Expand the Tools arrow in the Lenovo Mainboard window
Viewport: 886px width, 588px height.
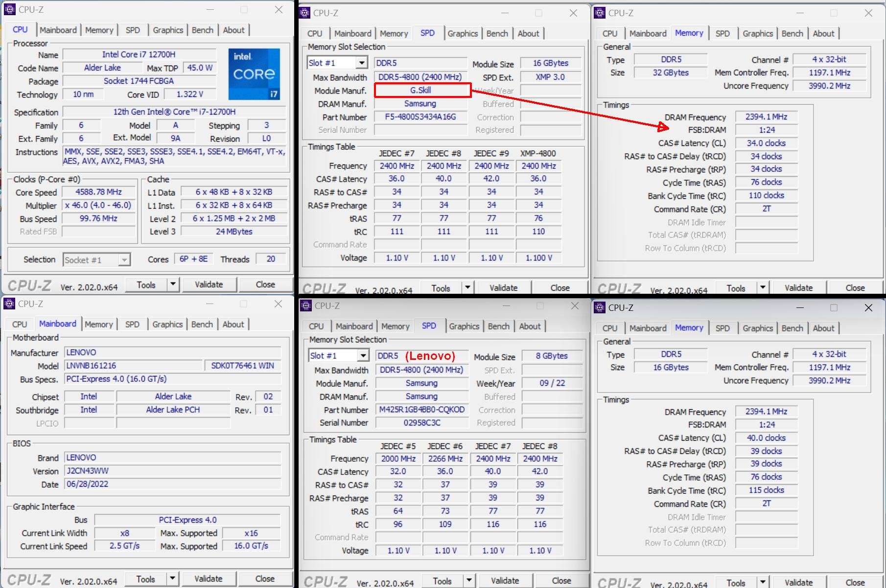(x=172, y=579)
